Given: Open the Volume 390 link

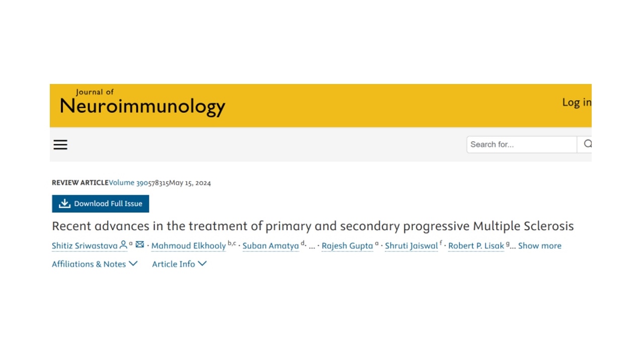Looking at the screenshot, I should click(x=129, y=183).
